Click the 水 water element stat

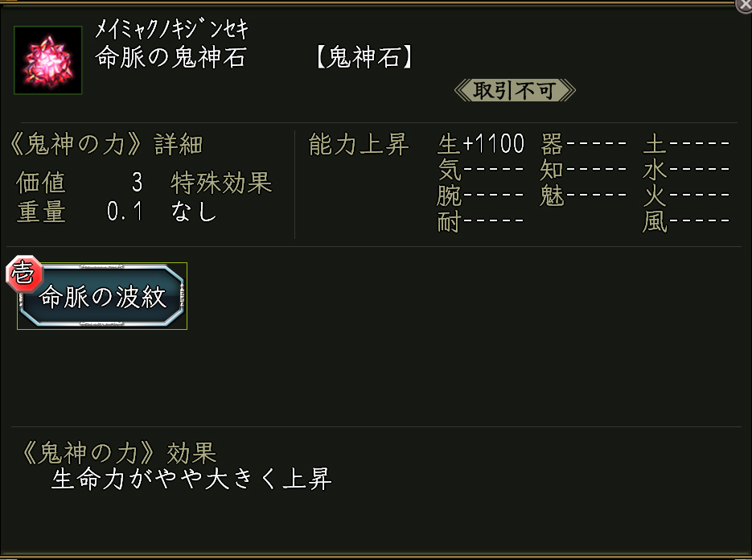click(x=686, y=171)
